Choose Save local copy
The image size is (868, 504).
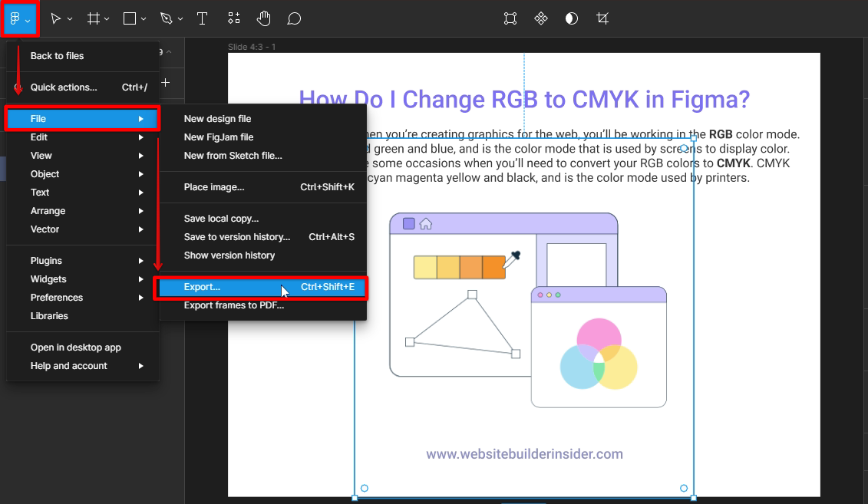pos(263,219)
